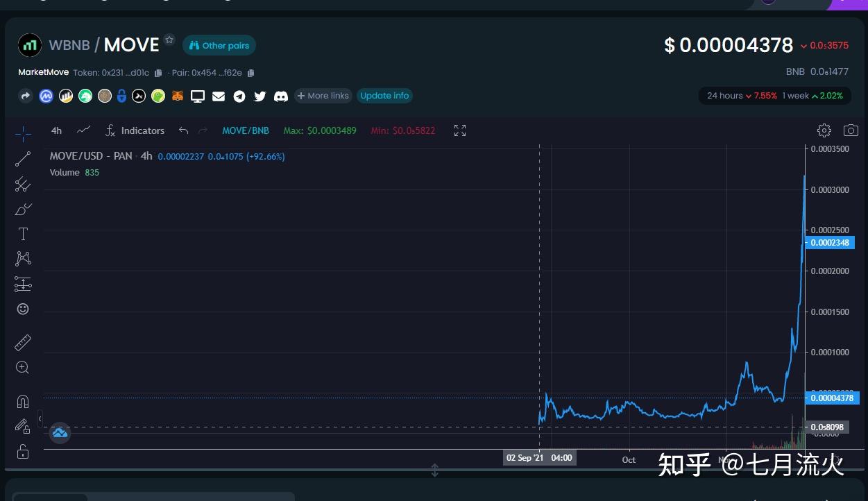Toggle stay in drawing mode
868x501 pixels.
pyautogui.click(x=23, y=426)
